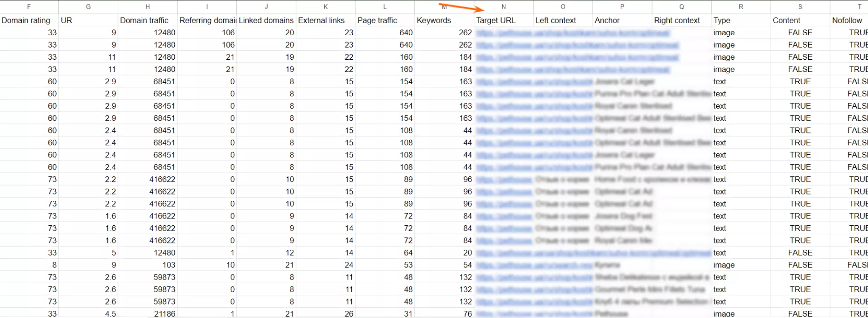Select column F by its letter header
Image resolution: width=868 pixels, height=318 pixels.
(29, 7)
